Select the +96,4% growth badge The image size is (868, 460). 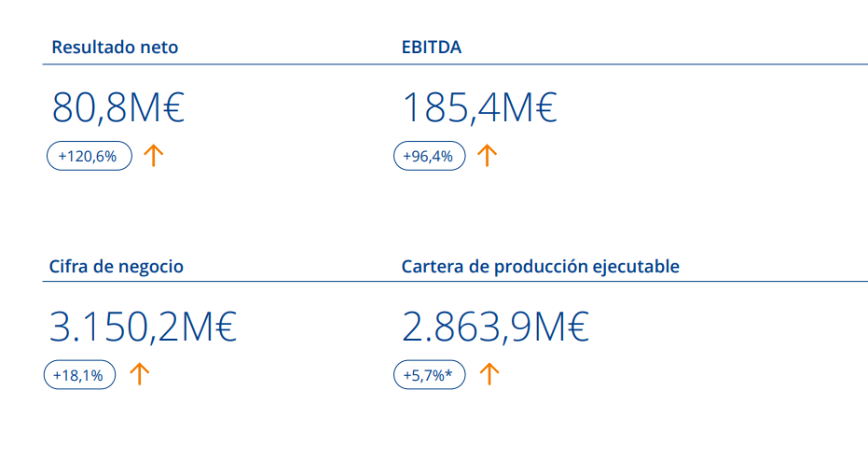429,156
